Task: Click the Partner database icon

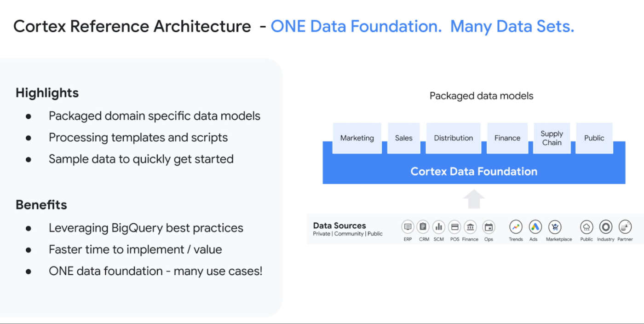Action: (x=625, y=227)
